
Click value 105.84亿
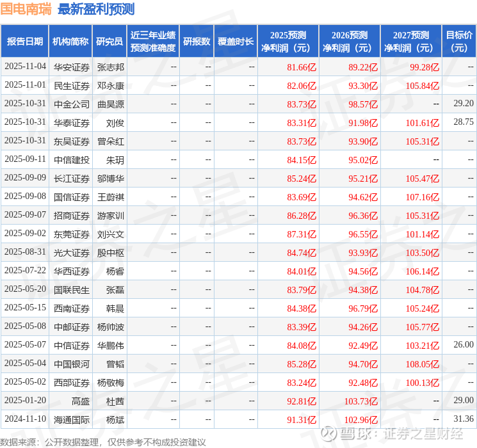click(422, 86)
